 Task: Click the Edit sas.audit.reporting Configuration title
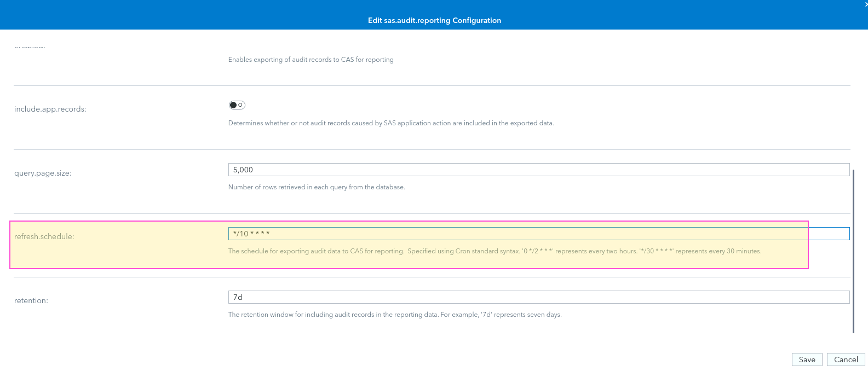click(x=434, y=20)
